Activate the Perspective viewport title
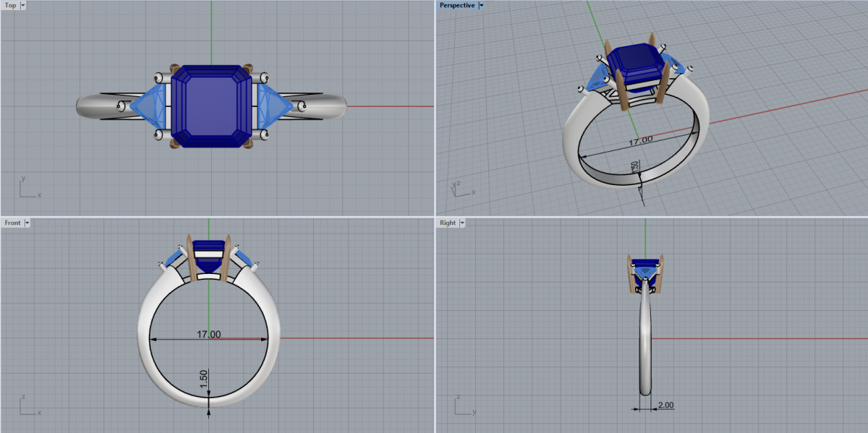 457,5
